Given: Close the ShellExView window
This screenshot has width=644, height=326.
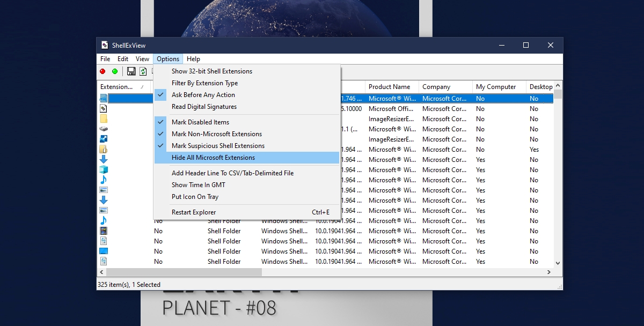Looking at the screenshot, I should 551,46.
